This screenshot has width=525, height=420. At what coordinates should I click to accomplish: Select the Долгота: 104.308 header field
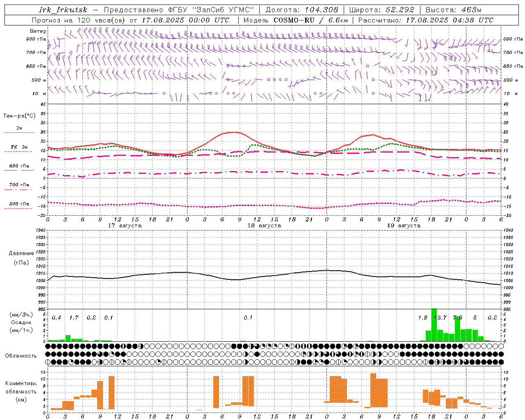pyautogui.click(x=302, y=10)
